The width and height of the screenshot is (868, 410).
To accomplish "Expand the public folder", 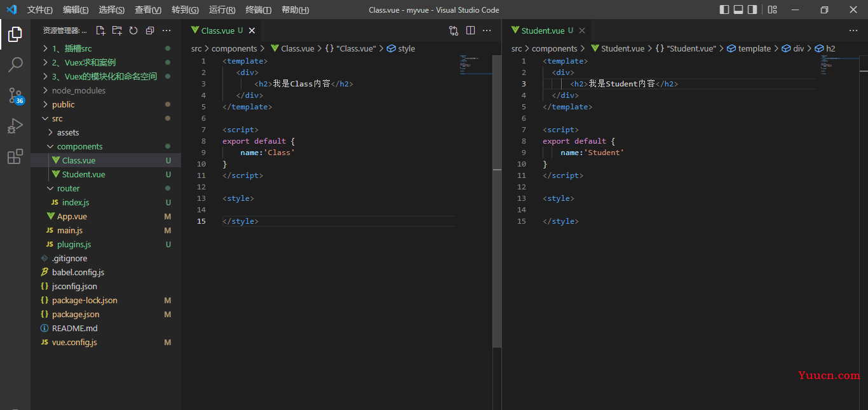I will click(105, 104).
